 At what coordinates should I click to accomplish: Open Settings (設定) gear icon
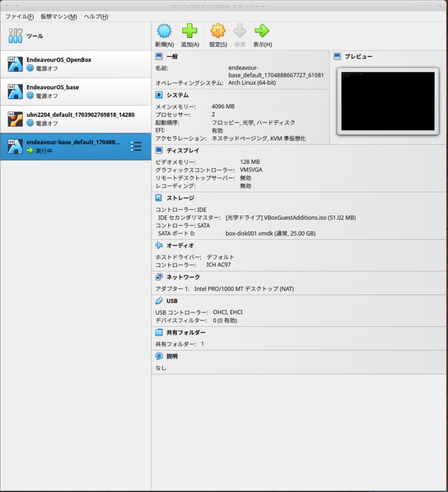pos(218,31)
